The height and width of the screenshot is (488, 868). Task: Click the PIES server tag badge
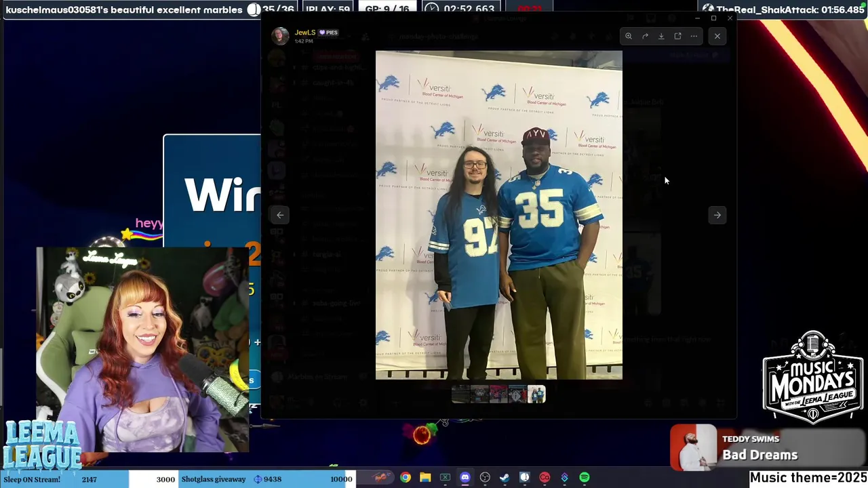pos(329,33)
